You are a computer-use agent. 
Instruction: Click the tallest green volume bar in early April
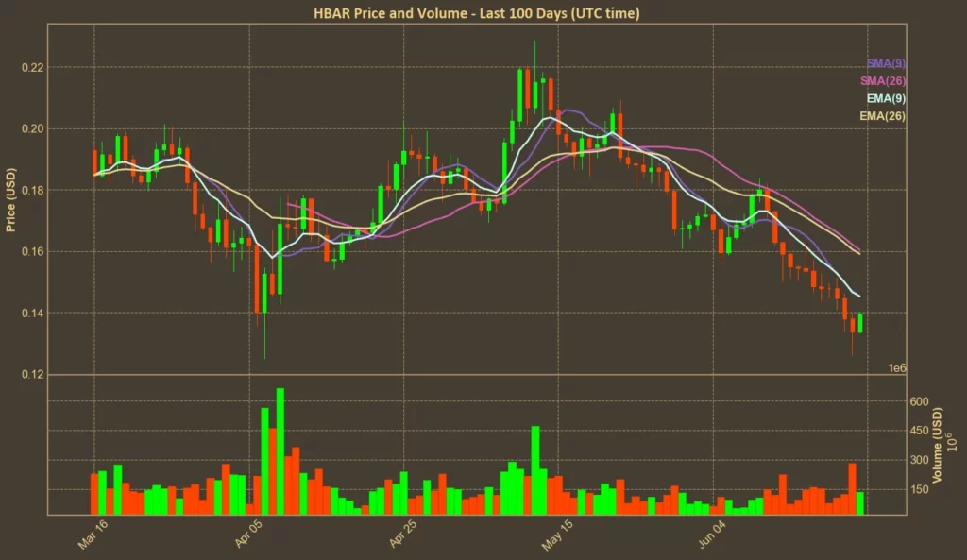tap(280, 451)
